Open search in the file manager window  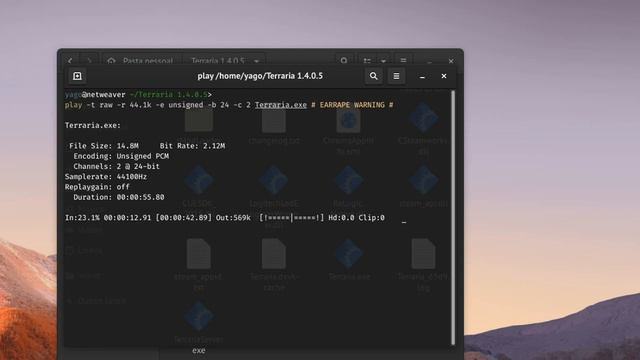pos(344,61)
